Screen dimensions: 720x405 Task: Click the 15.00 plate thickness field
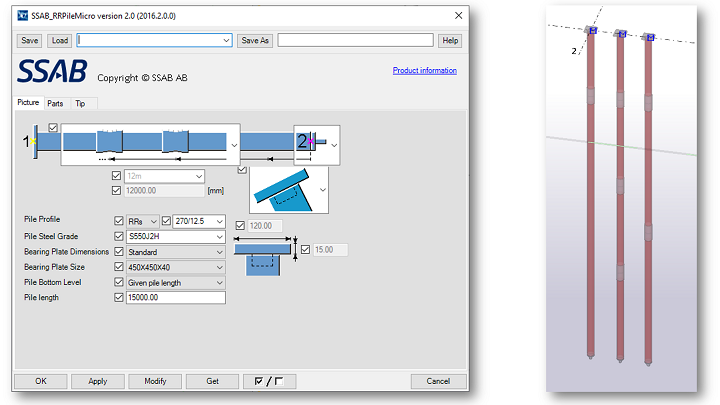[x=330, y=250]
